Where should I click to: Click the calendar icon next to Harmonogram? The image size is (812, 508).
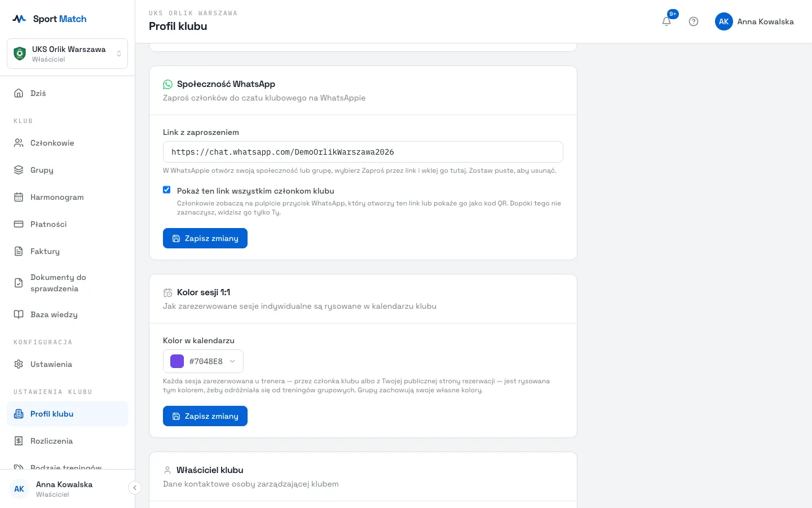pos(19,197)
